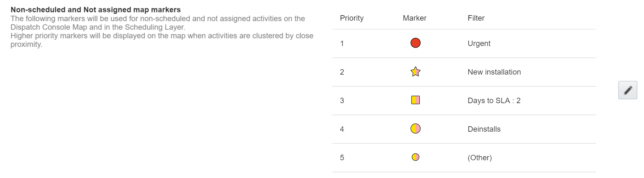
Task: Click priority number 2 in the table
Action: (x=342, y=72)
